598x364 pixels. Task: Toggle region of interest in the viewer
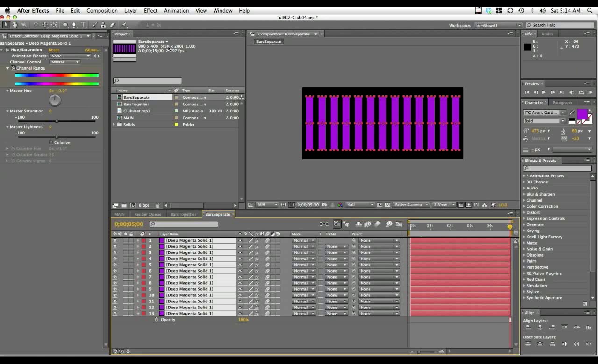(380, 205)
